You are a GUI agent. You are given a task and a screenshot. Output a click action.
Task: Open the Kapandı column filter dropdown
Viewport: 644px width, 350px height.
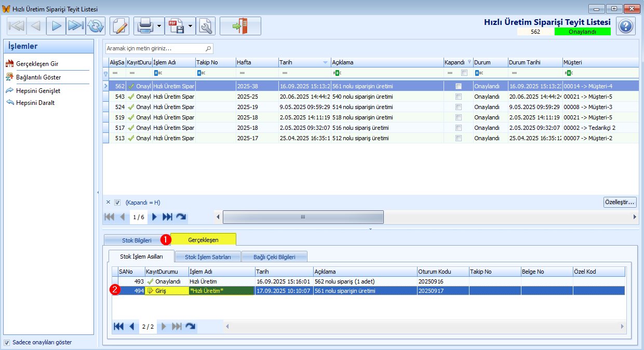(x=469, y=62)
